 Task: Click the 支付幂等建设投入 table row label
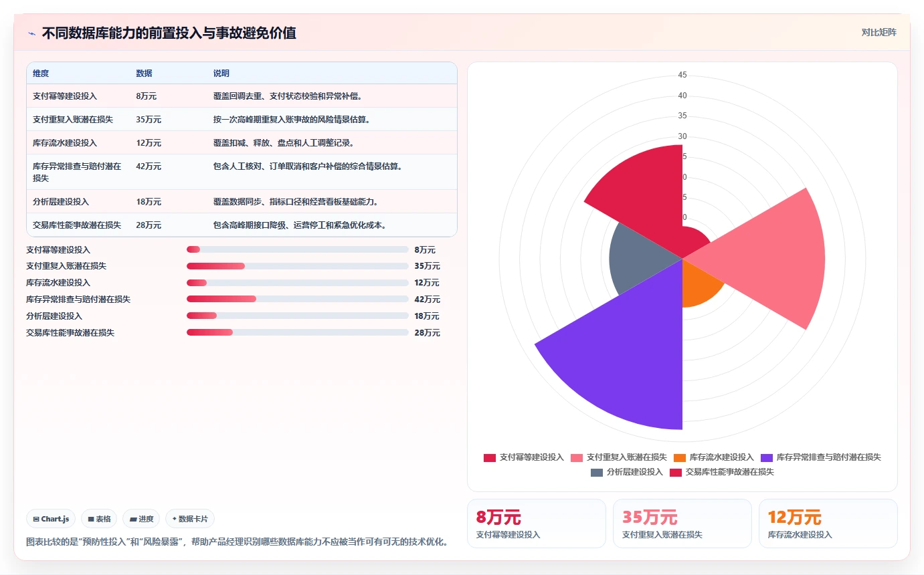[65, 96]
